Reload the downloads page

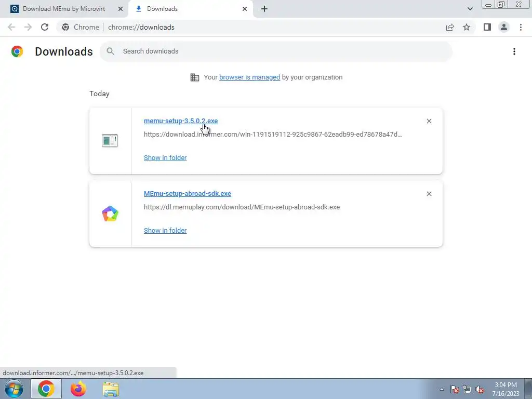[x=45, y=27]
